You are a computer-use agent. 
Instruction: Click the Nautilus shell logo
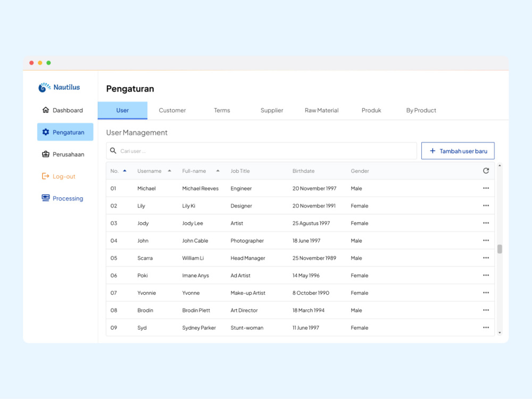click(44, 87)
